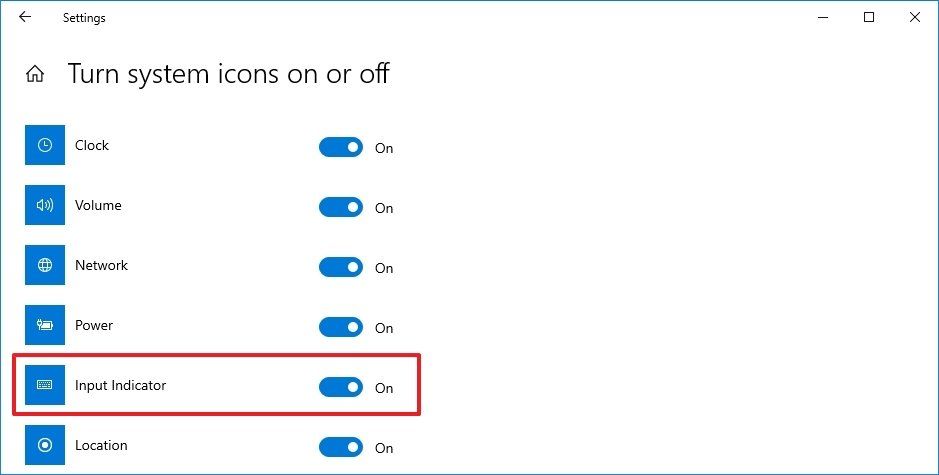Screen dimensions: 939x475
Task: Click the Location label text
Action: 101,445
